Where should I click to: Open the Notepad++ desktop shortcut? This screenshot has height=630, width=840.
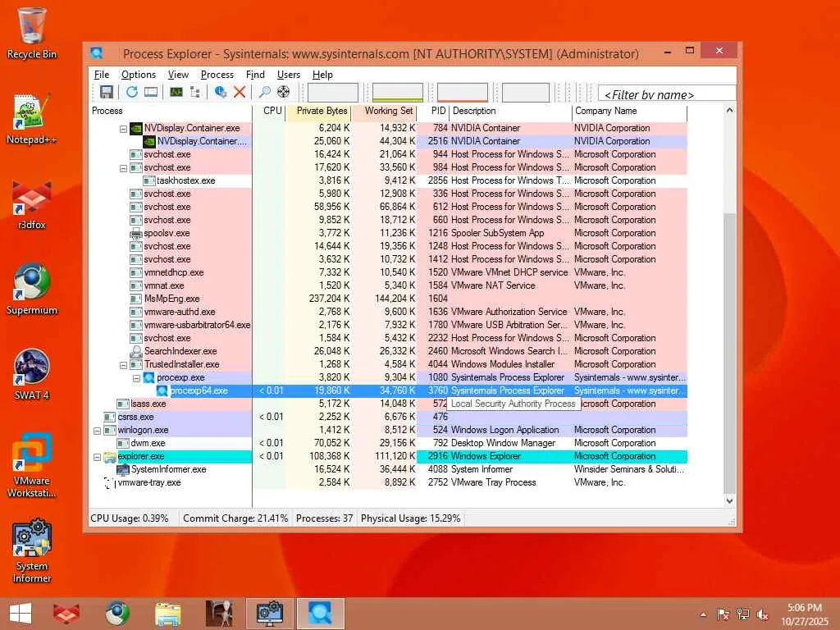[x=32, y=119]
